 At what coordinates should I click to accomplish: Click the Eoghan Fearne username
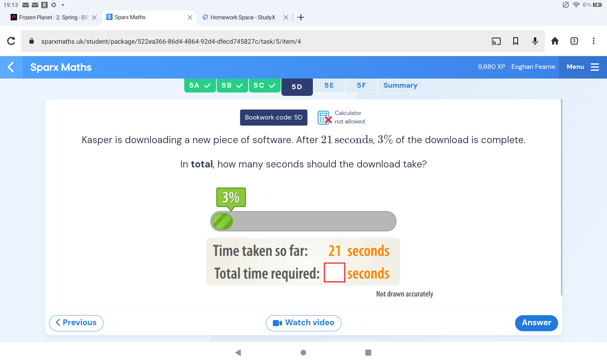[x=533, y=67]
